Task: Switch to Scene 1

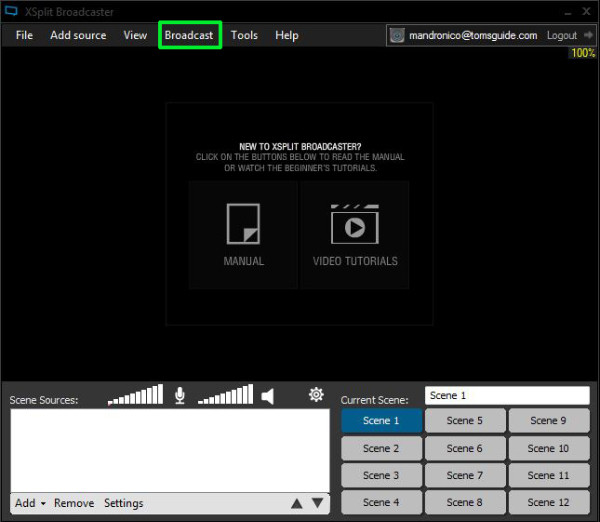Action: 381,421
